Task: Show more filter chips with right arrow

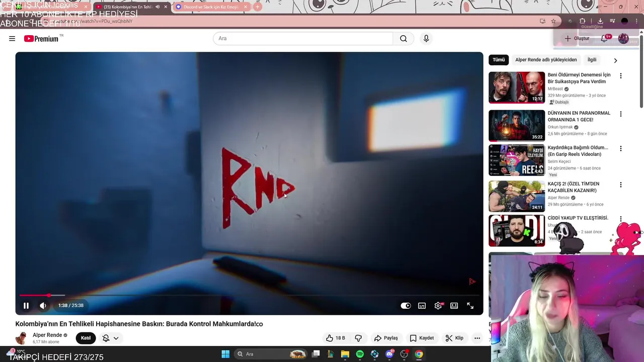Action: coord(615,60)
